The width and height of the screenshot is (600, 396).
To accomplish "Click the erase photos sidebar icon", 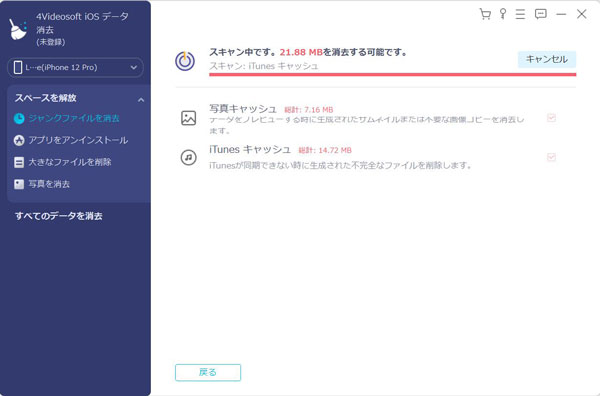I will (x=19, y=184).
